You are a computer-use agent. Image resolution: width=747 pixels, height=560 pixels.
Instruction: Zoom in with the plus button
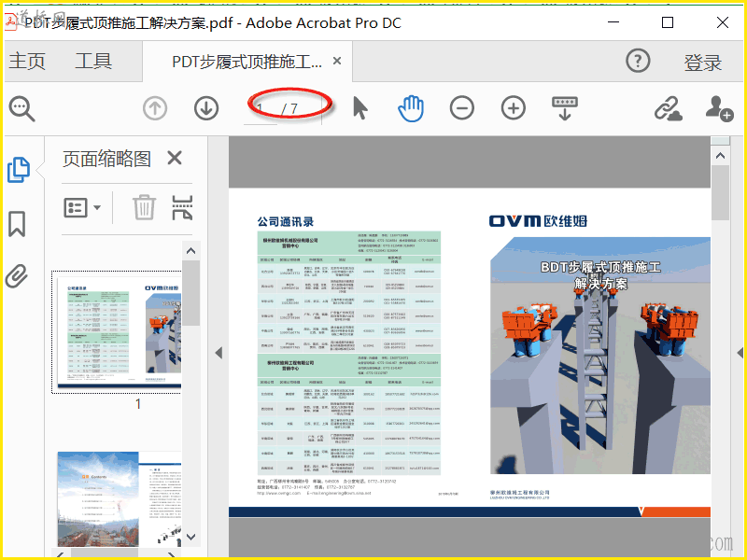pos(513,108)
